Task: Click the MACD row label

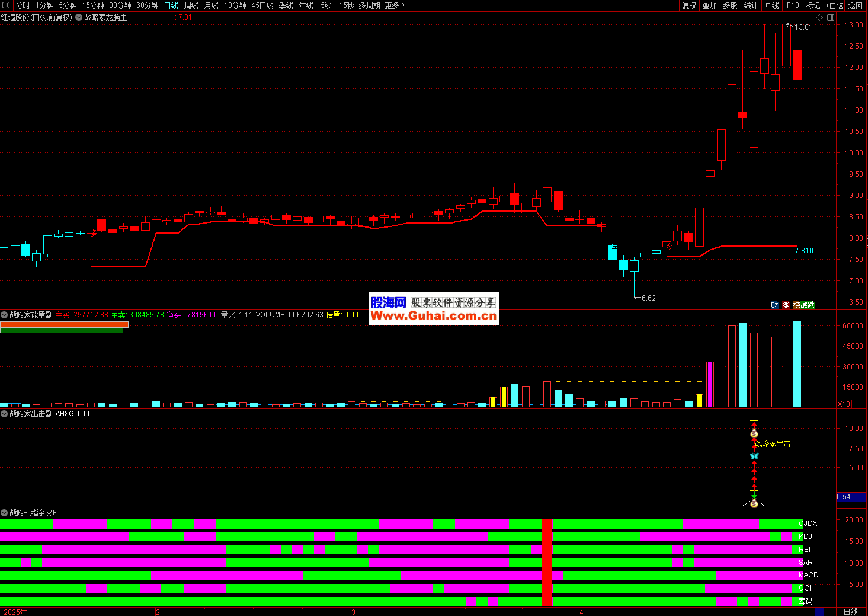Action: (x=808, y=575)
